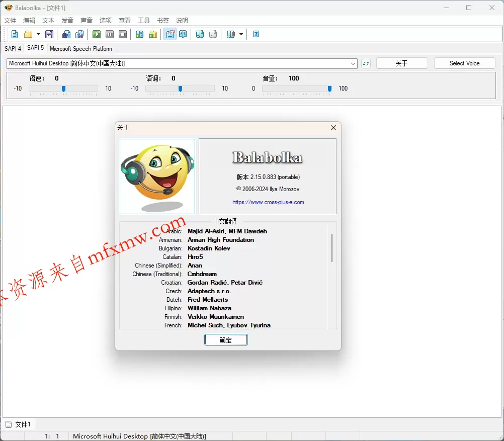
Task: Click the cursor position 1: 1 in status bar
Action: [52, 436]
